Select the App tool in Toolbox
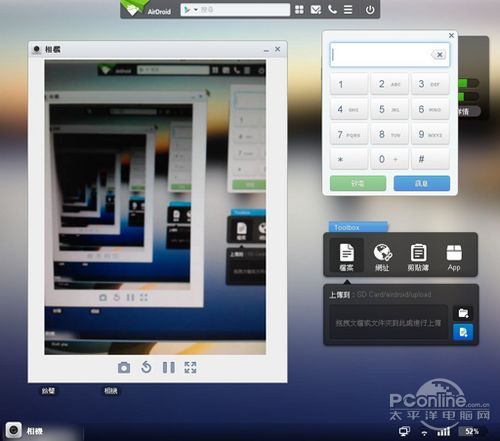The width and height of the screenshot is (500, 441). point(454,256)
